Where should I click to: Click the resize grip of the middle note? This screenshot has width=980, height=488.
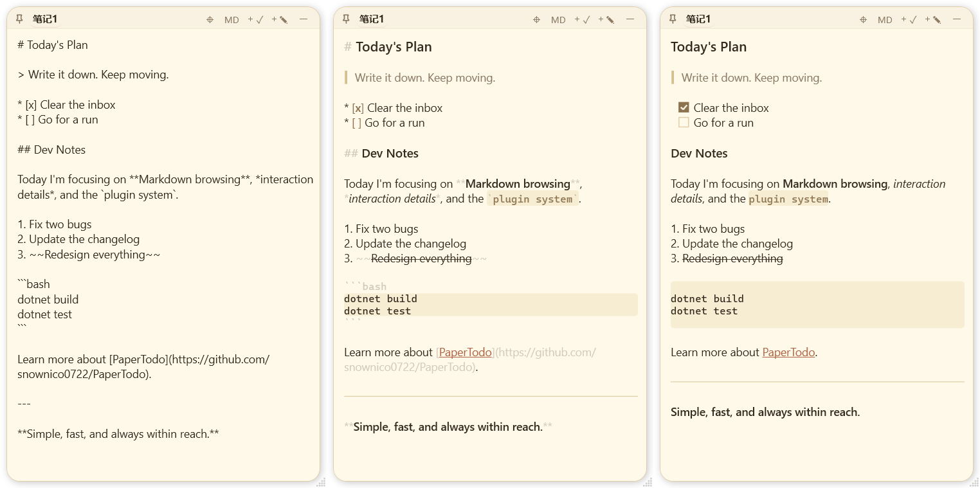648,482
